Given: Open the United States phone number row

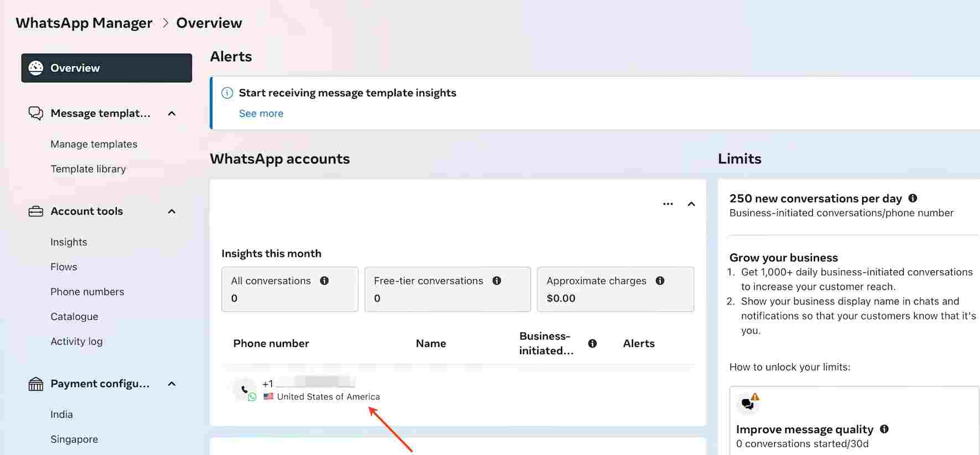Looking at the screenshot, I should (458, 390).
